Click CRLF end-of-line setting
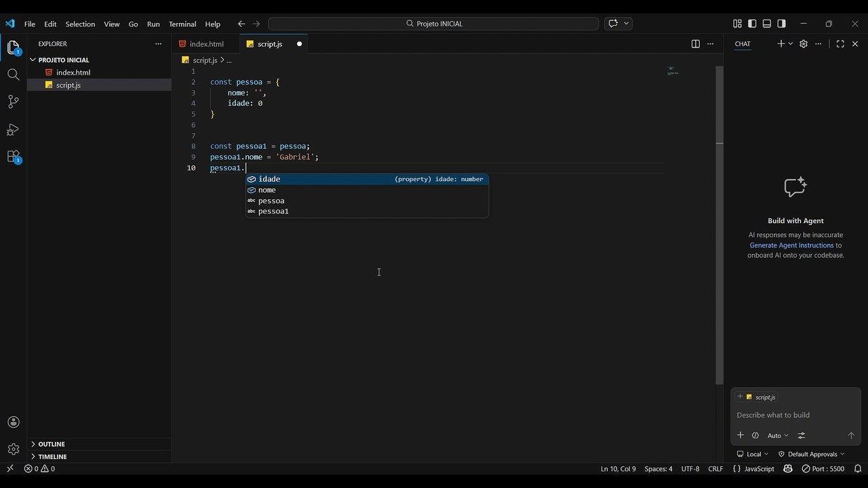This screenshot has height=488, width=868. click(715, 469)
